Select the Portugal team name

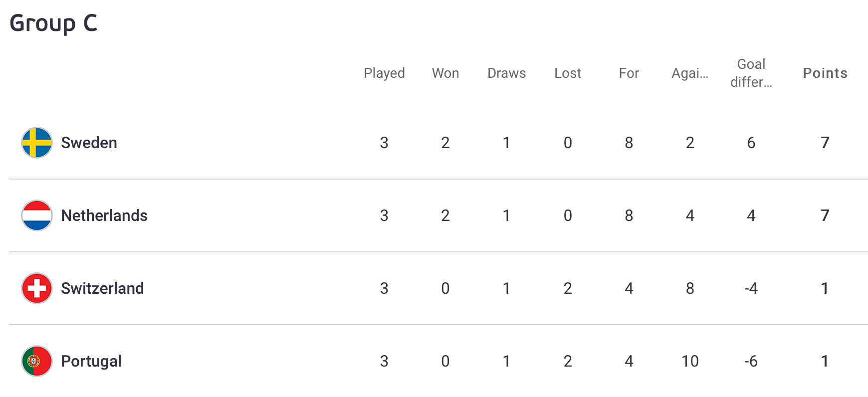pyautogui.click(x=91, y=361)
